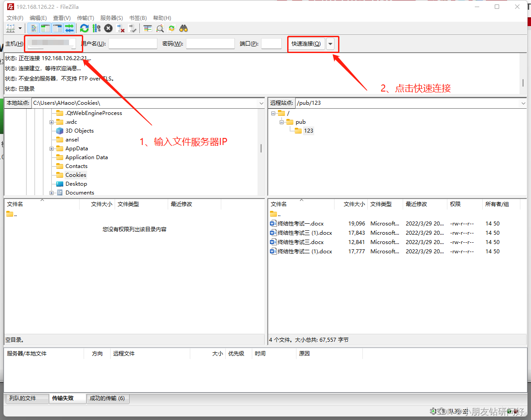This screenshot has width=531, height=420.
Task: Open the 帮助(H) menu
Action: coord(162,18)
